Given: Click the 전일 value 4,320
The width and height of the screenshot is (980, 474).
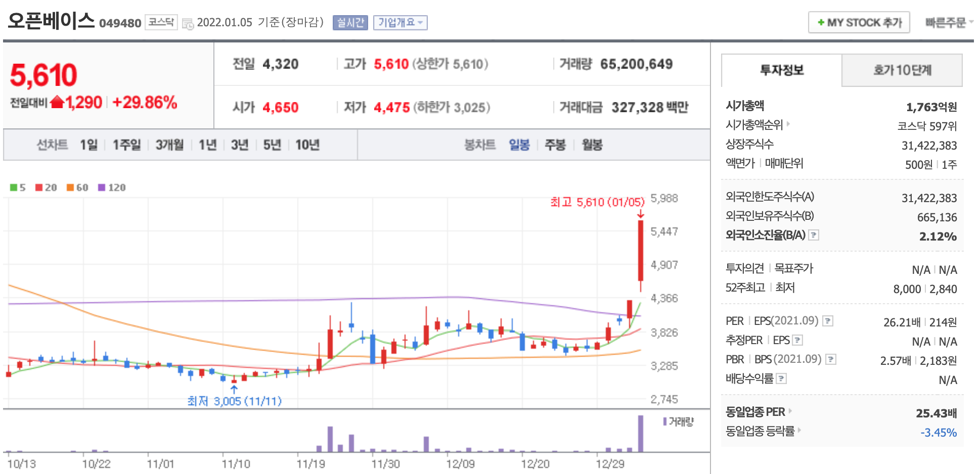Looking at the screenshot, I should coord(281,64).
